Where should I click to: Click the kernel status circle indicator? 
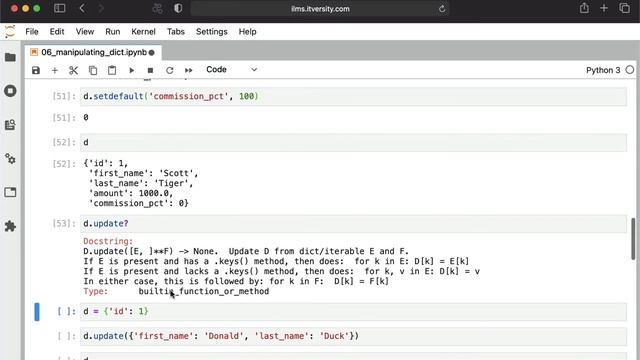[630, 70]
